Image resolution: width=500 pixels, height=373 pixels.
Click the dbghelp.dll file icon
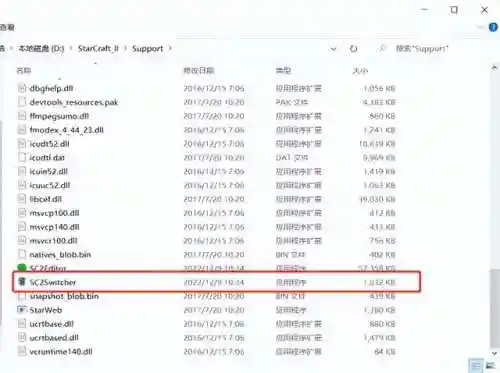click(x=22, y=88)
